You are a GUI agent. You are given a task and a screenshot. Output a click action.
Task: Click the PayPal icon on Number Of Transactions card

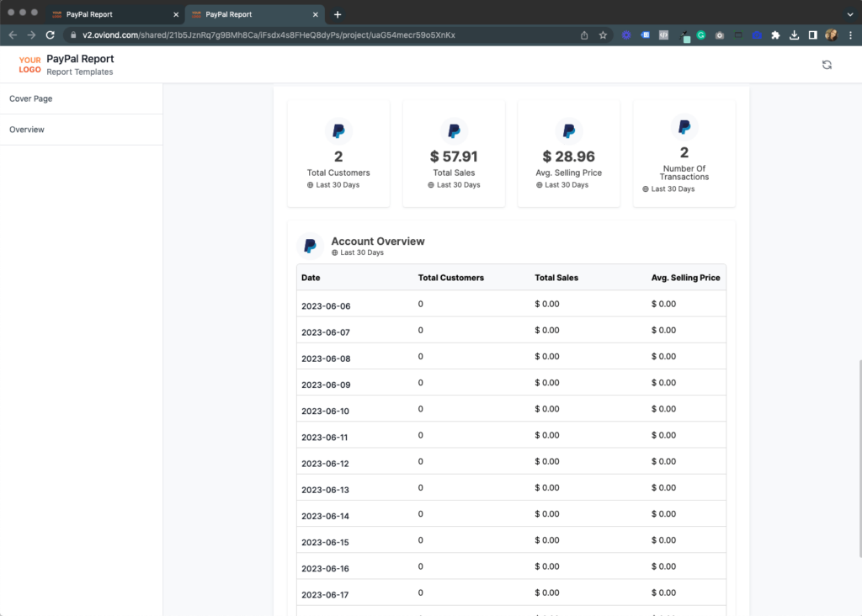(684, 127)
